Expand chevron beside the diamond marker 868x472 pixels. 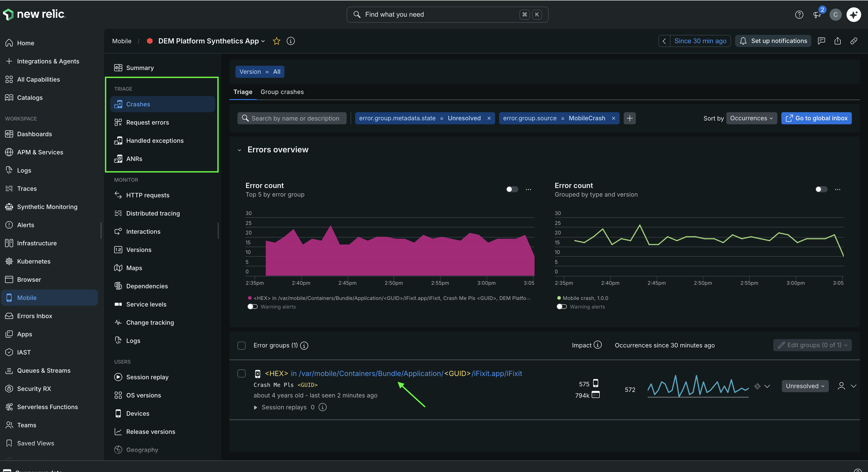click(767, 386)
